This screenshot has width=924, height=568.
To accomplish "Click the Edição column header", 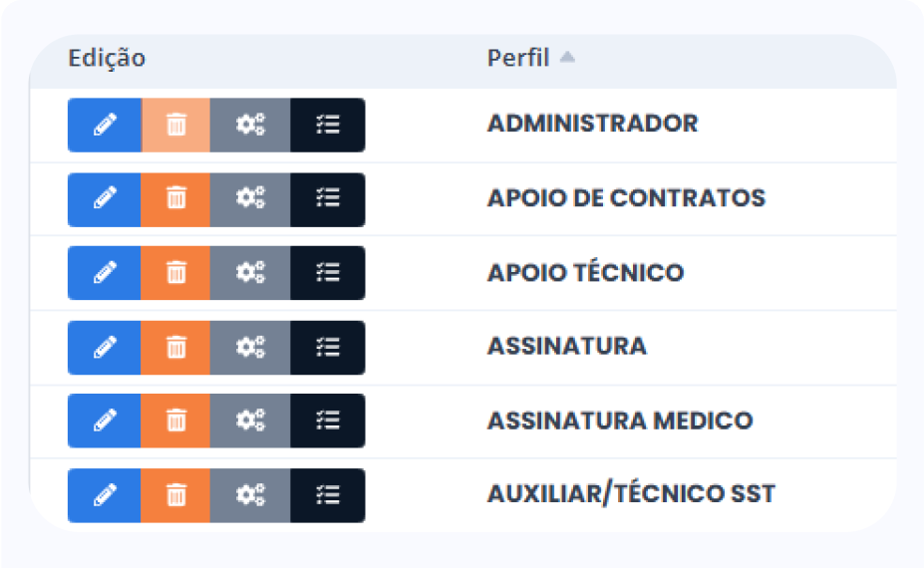I will (x=107, y=58).
